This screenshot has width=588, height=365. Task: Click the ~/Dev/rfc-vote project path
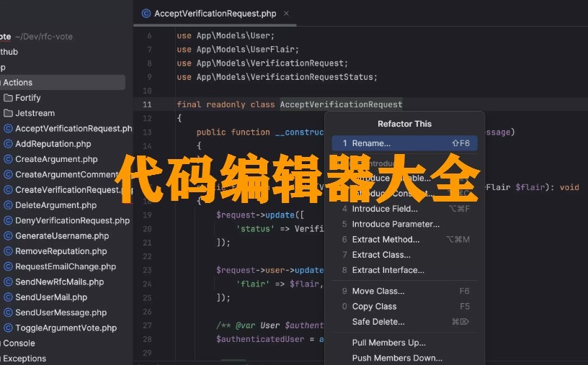44,37
